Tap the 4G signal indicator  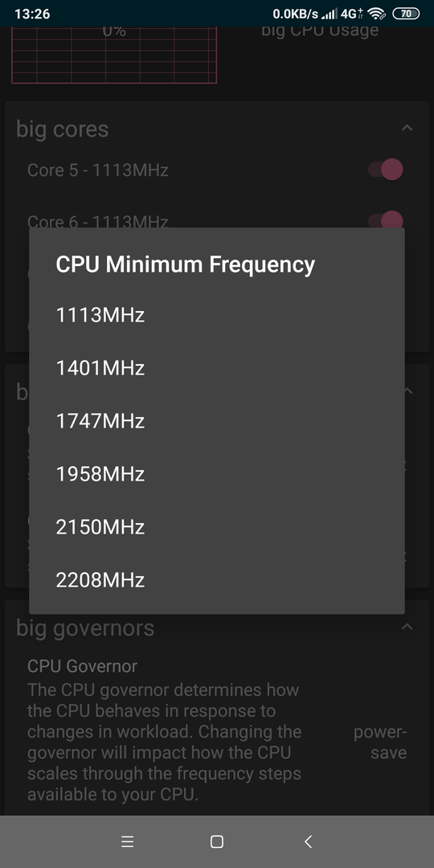point(352,14)
